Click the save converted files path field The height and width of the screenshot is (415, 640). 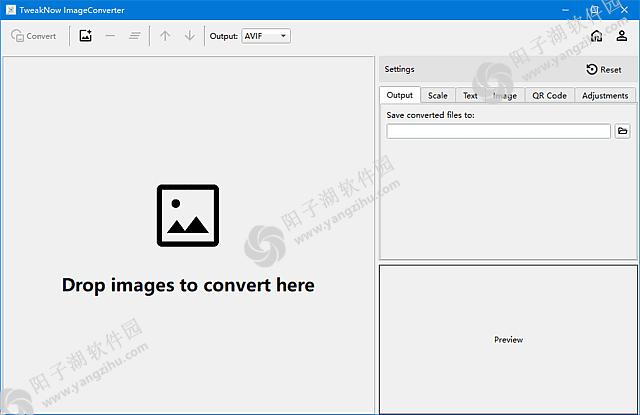(498, 131)
